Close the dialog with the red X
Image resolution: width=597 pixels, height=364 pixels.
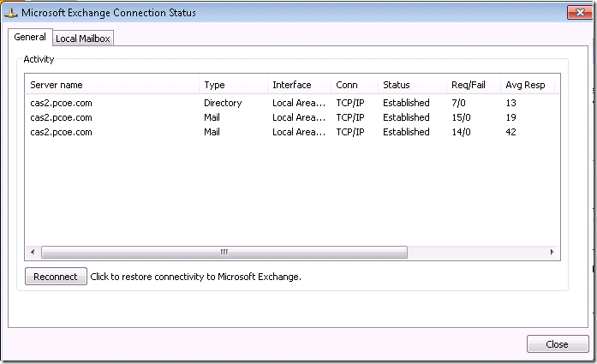(x=580, y=13)
